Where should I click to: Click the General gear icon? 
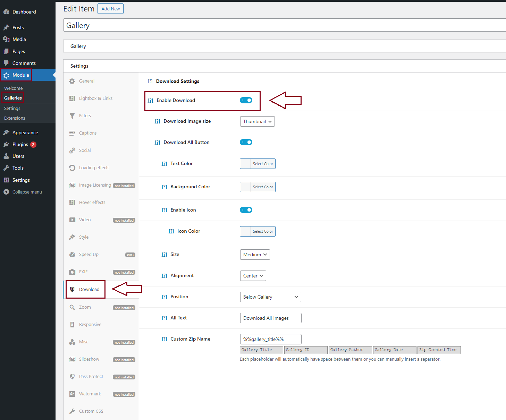coord(72,81)
